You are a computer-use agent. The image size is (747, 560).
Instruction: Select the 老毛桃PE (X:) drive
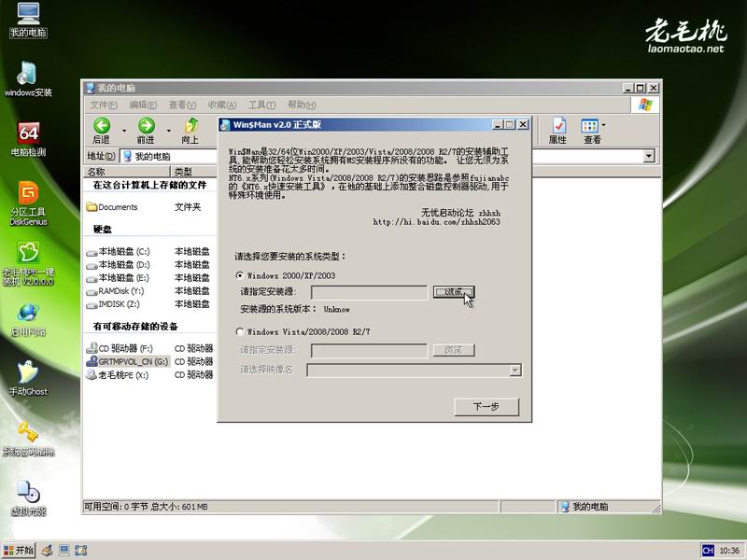118,375
